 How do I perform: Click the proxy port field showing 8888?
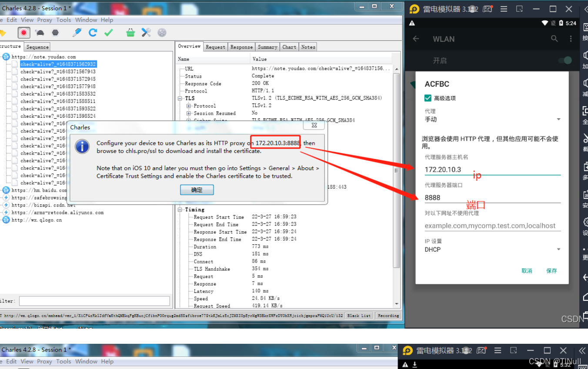point(493,197)
